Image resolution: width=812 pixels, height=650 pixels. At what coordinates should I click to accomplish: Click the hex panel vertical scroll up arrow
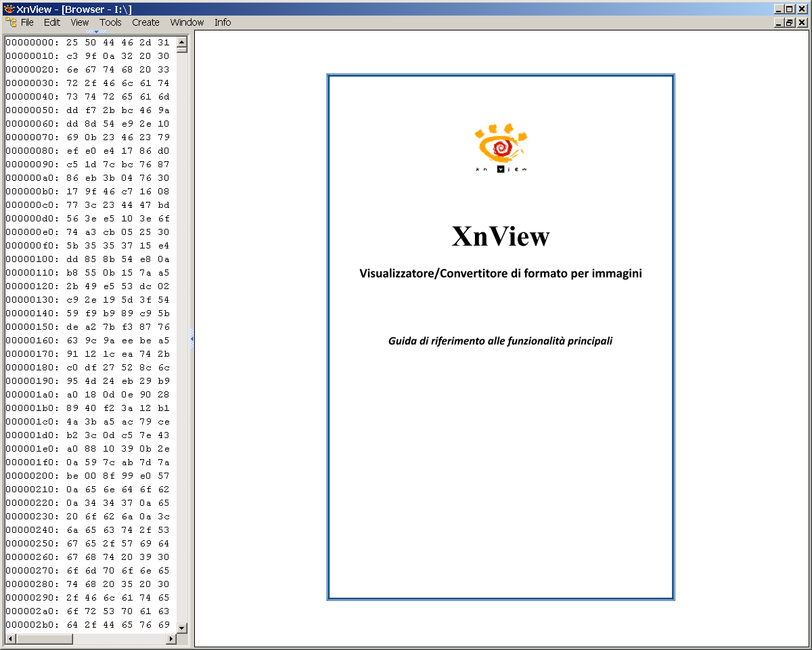[x=182, y=41]
